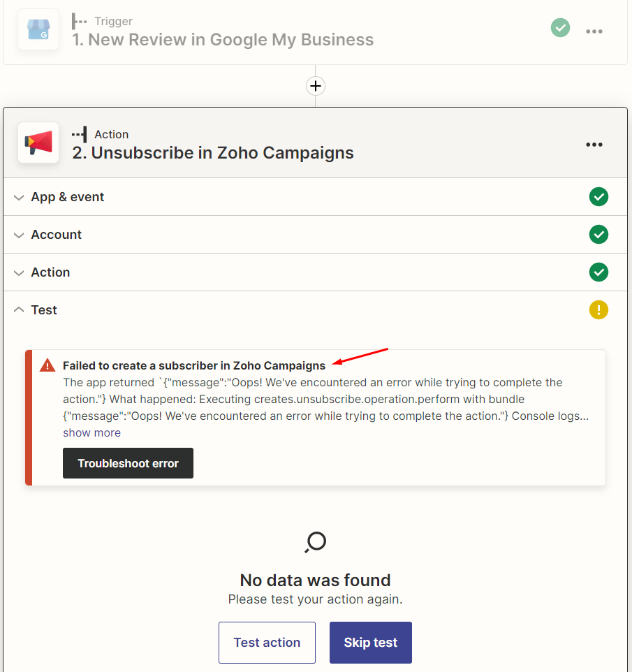Click the plus icon to add a step

tap(316, 86)
